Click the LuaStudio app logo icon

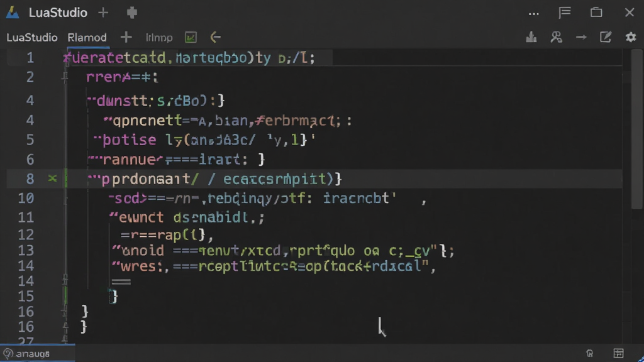tap(13, 13)
